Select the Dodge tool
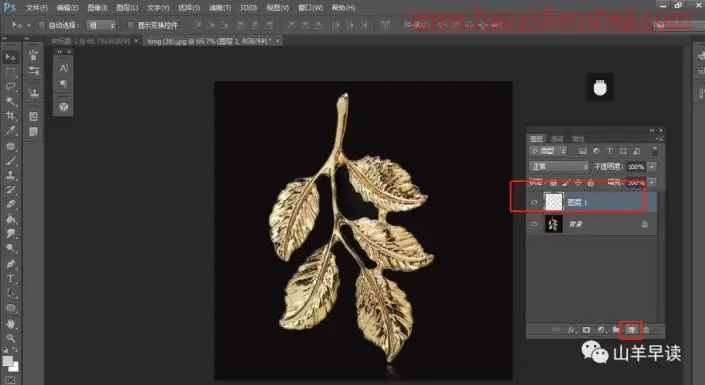 coord(10,248)
